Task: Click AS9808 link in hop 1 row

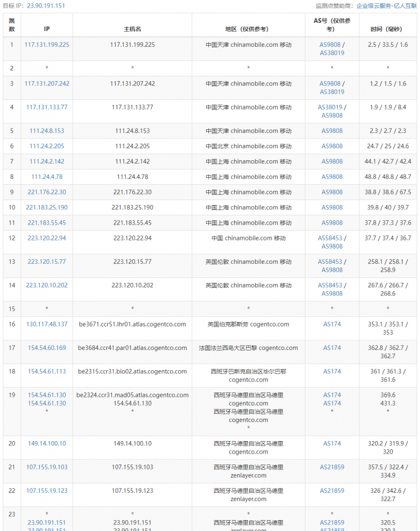Action: (330, 45)
